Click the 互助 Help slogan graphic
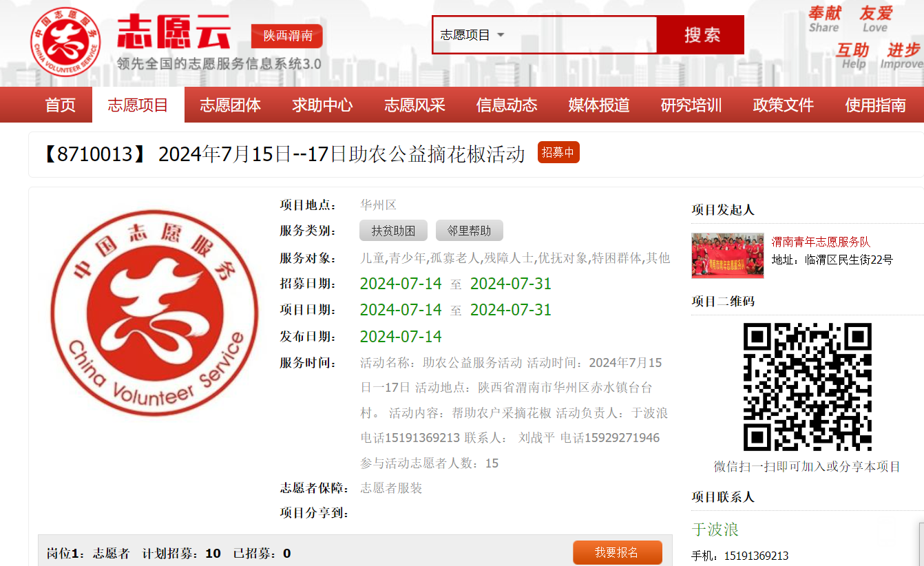Screen dimensions: 924x566 coord(852,56)
